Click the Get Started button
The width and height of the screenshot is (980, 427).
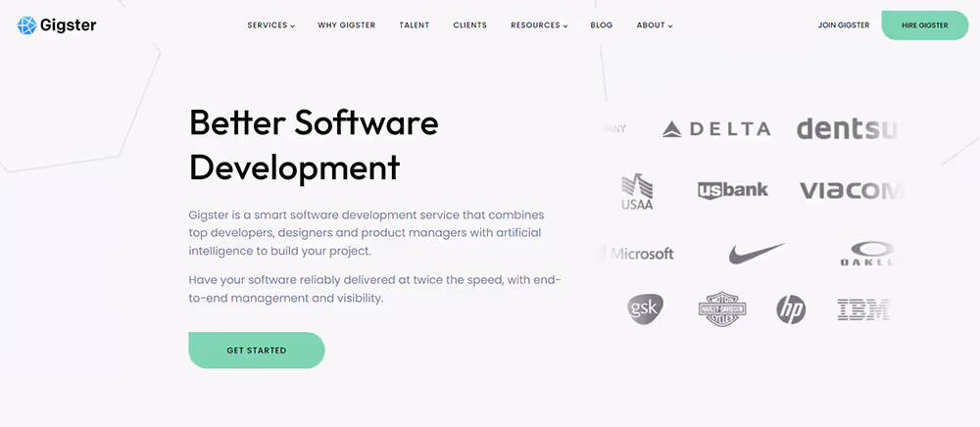[256, 351]
